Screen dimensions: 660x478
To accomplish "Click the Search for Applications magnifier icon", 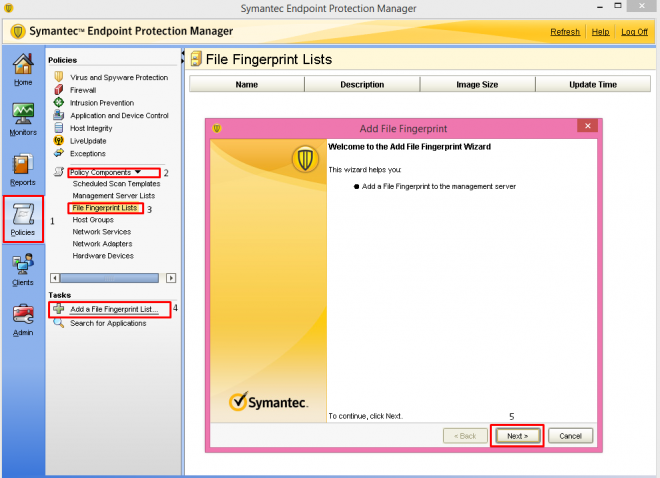I will tap(59, 323).
